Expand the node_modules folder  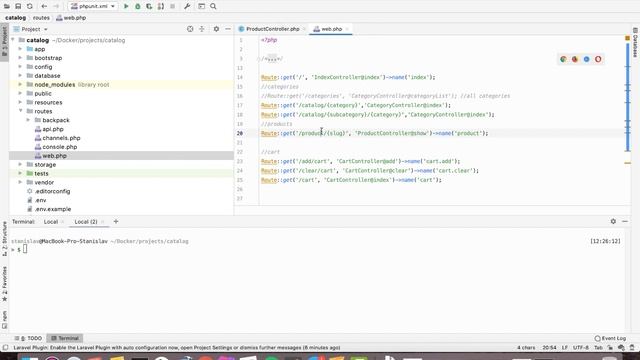[x=20, y=84]
